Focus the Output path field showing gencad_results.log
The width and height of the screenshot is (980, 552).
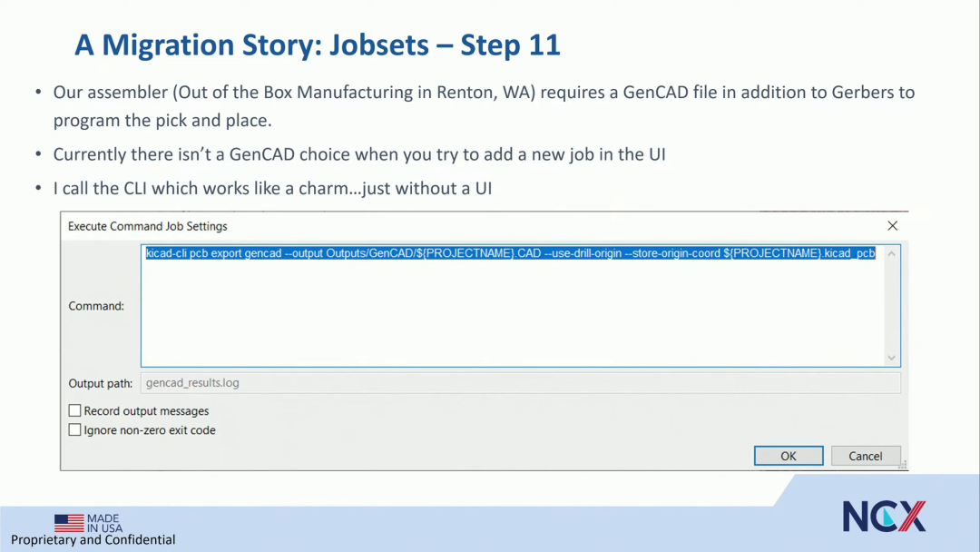click(x=520, y=382)
